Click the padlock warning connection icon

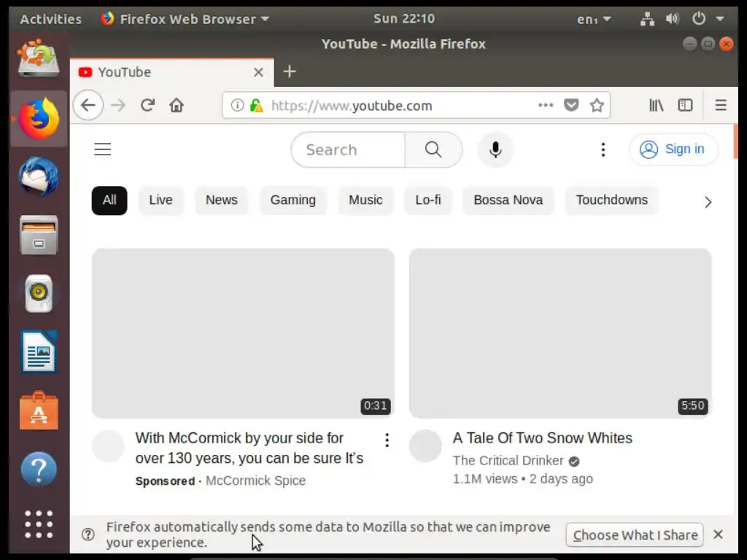point(256,105)
